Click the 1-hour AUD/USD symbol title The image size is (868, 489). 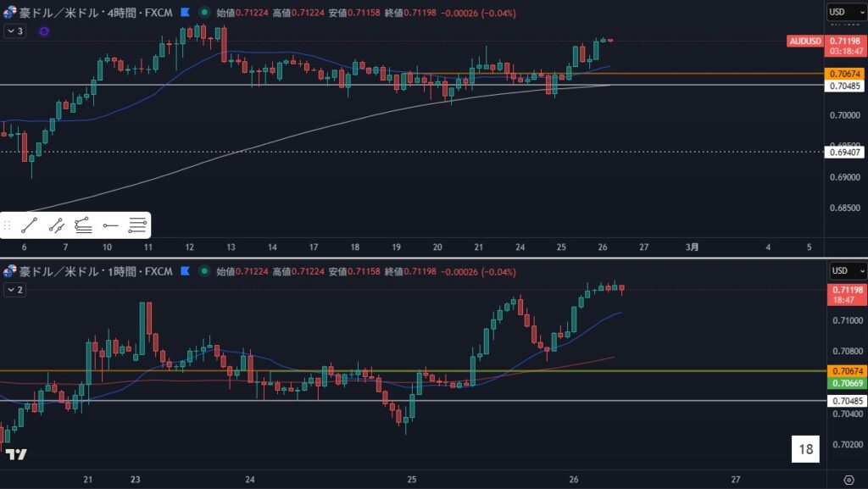pyautogui.click(x=93, y=271)
